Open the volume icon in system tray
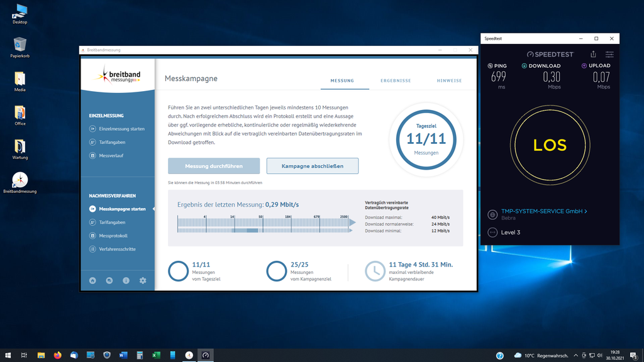 point(599,356)
